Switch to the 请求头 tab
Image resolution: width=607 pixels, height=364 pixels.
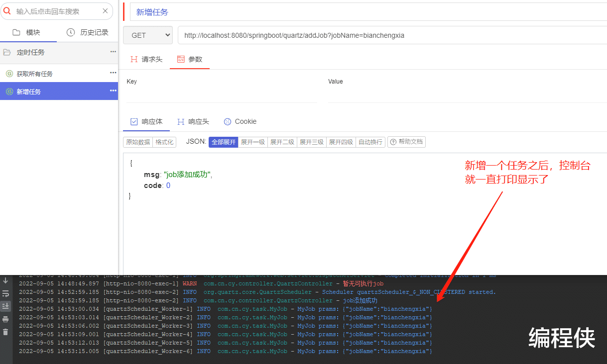coord(146,59)
